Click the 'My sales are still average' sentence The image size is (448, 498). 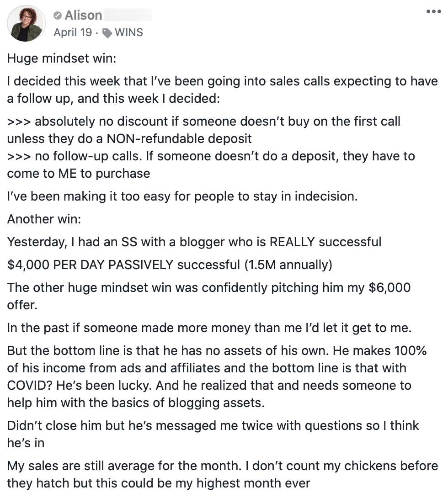(222, 466)
